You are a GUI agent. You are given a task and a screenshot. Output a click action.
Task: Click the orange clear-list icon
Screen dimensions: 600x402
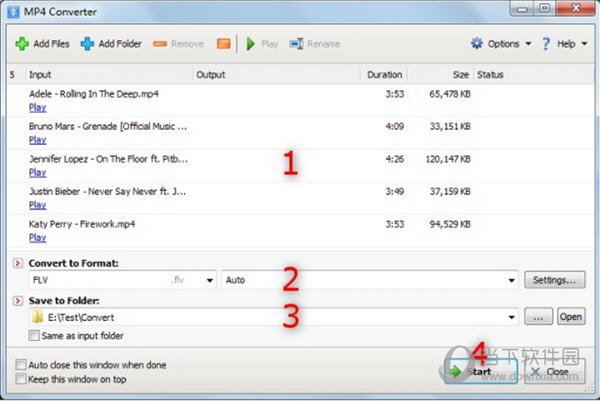(x=223, y=44)
